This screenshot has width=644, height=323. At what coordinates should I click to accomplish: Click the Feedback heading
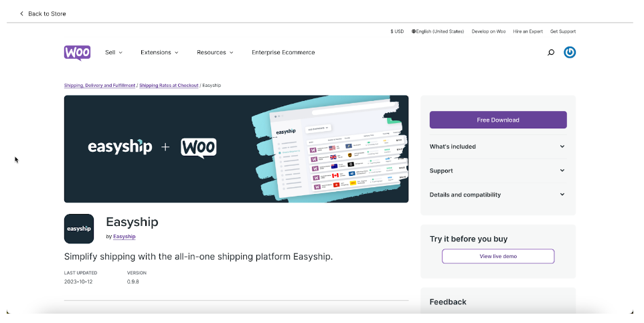[x=448, y=302]
